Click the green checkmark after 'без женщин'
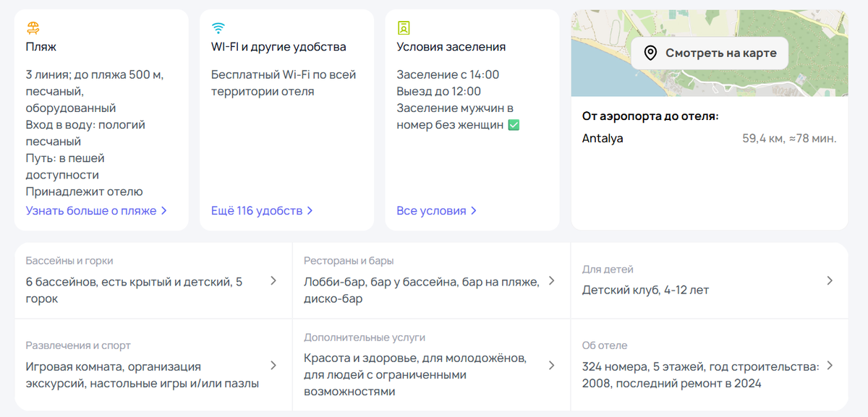 coord(514,125)
